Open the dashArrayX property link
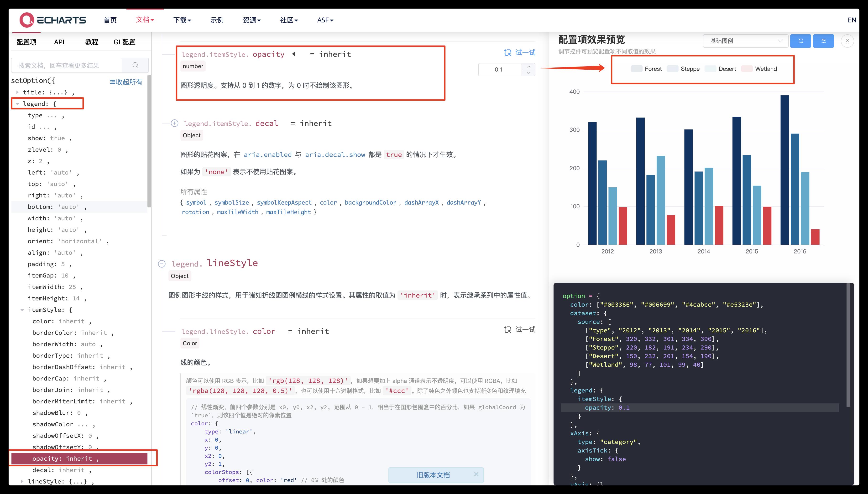 tap(421, 203)
